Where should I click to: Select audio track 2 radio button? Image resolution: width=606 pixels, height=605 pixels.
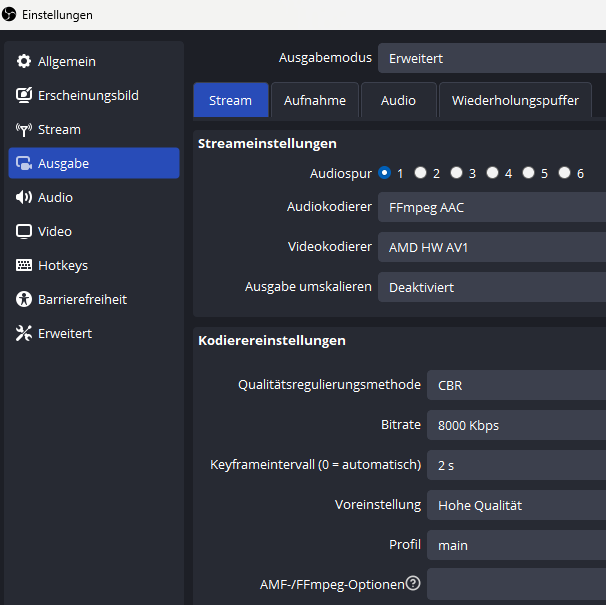[420, 172]
